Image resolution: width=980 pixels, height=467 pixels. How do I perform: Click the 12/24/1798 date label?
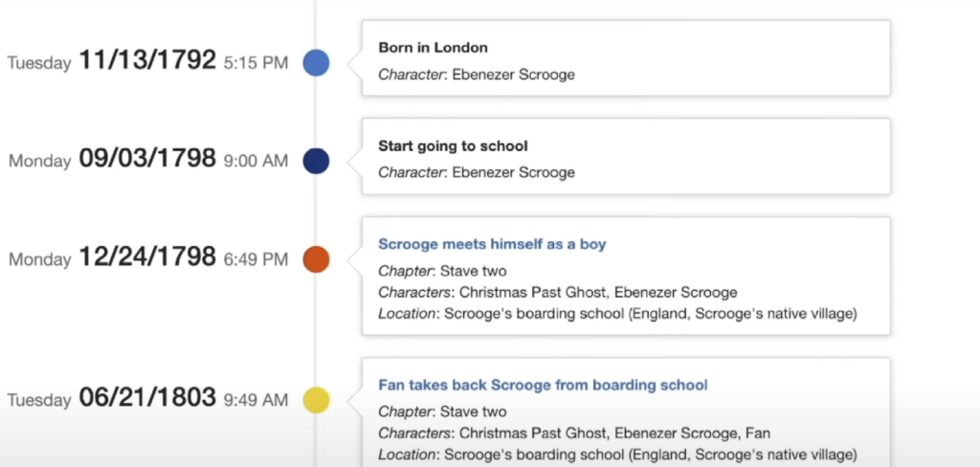[147, 257]
